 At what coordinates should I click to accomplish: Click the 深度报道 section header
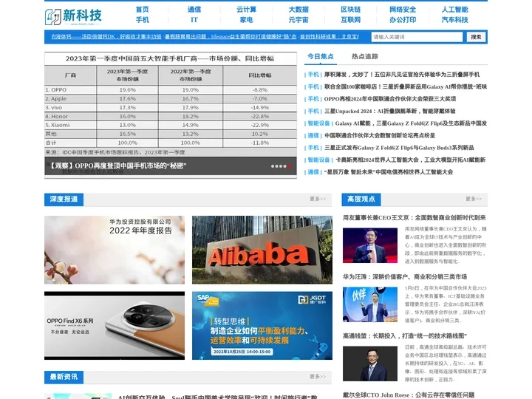64,199
